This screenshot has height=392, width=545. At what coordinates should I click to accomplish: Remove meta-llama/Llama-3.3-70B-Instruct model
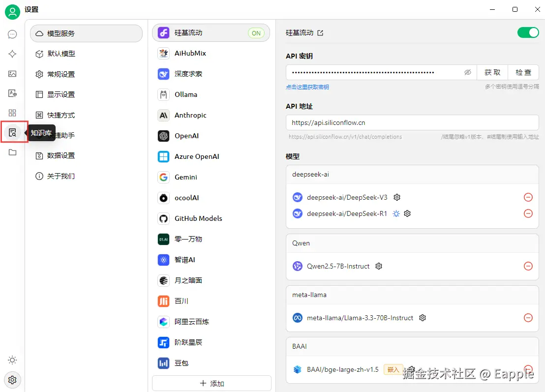point(528,318)
